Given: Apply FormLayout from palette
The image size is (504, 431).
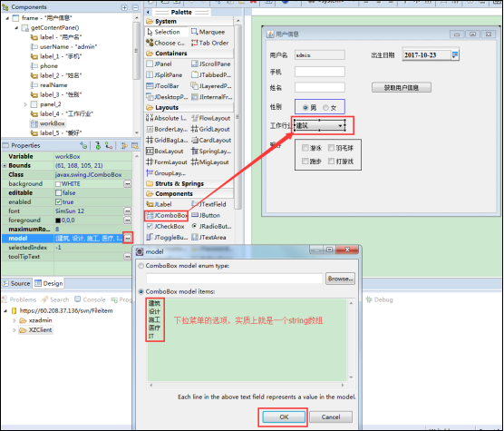Looking at the screenshot, I should tap(167, 162).
